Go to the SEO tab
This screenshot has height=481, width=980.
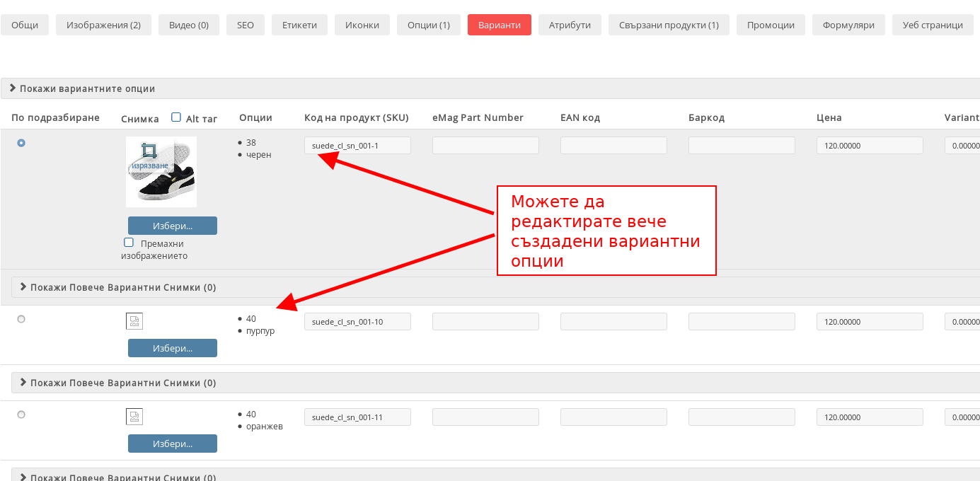[x=245, y=25]
